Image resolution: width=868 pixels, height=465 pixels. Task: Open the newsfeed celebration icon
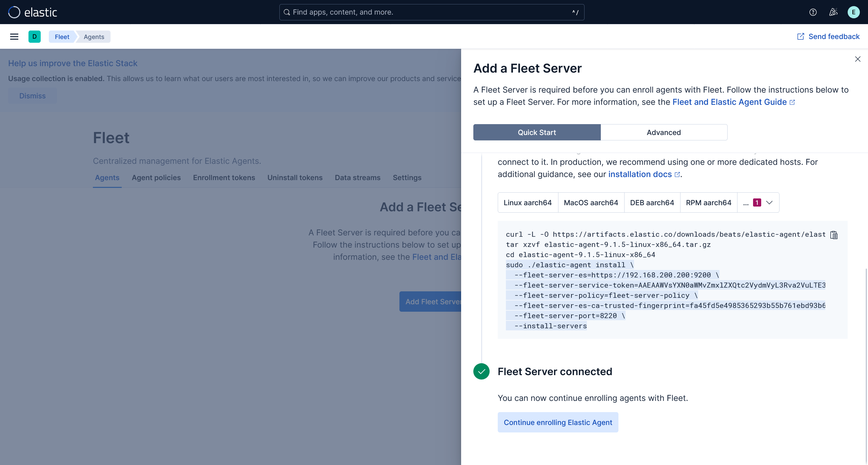pos(833,12)
